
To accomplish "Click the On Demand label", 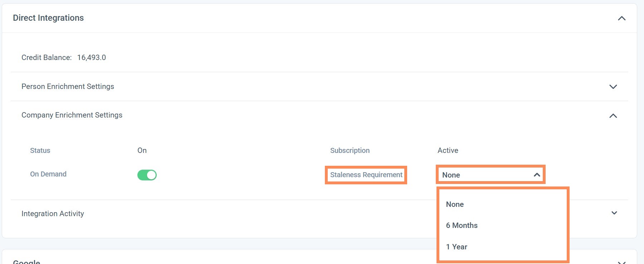I will (x=48, y=174).
